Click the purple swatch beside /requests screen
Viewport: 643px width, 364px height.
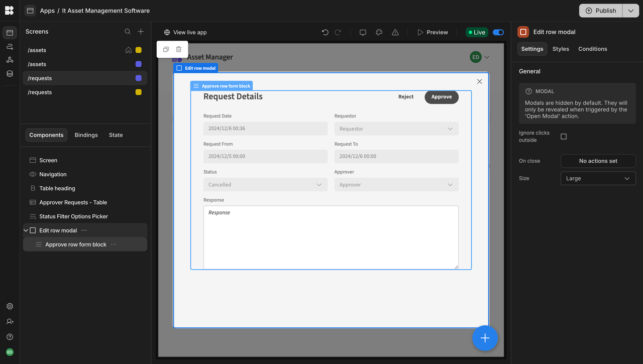point(139,78)
